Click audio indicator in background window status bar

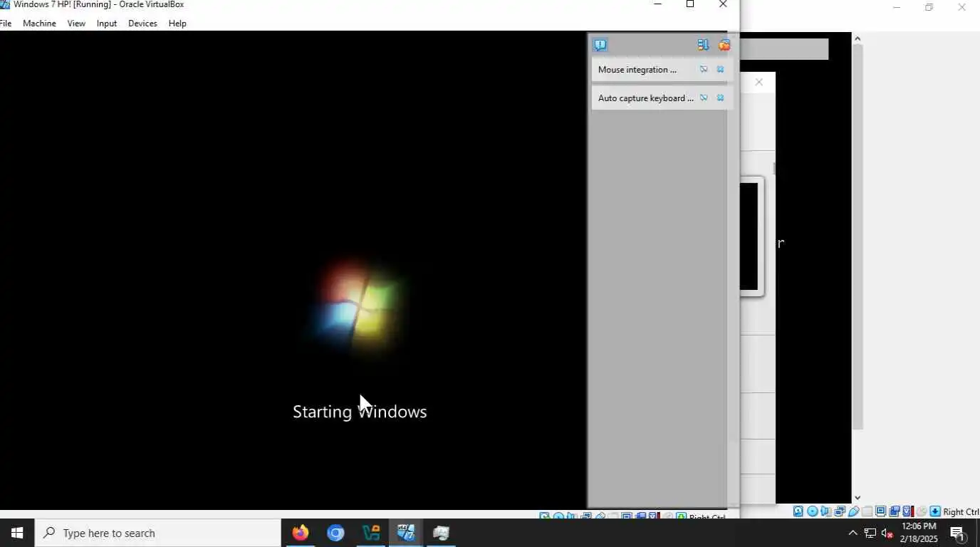click(x=825, y=511)
